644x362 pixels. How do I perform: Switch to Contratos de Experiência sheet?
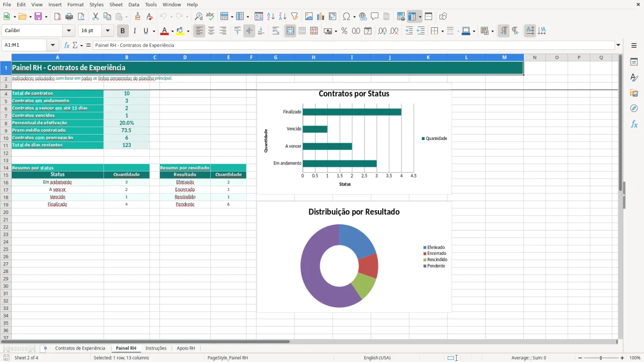pyautogui.click(x=80, y=349)
